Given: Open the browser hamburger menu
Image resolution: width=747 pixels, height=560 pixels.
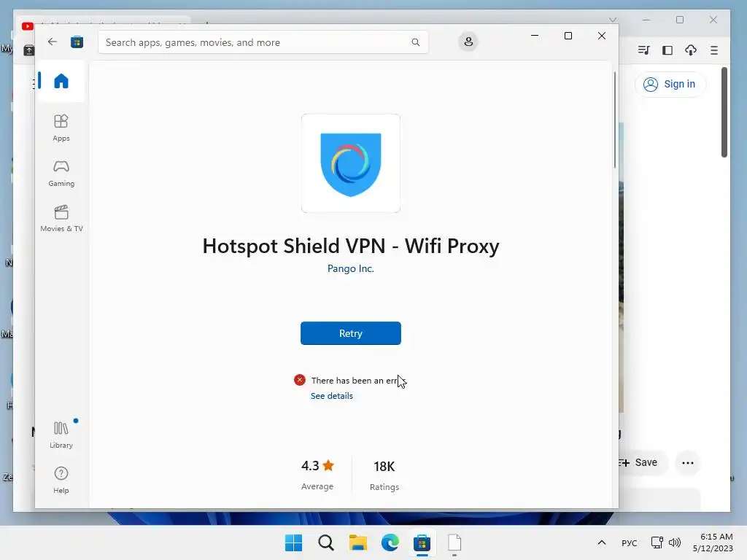Looking at the screenshot, I should pos(714,50).
